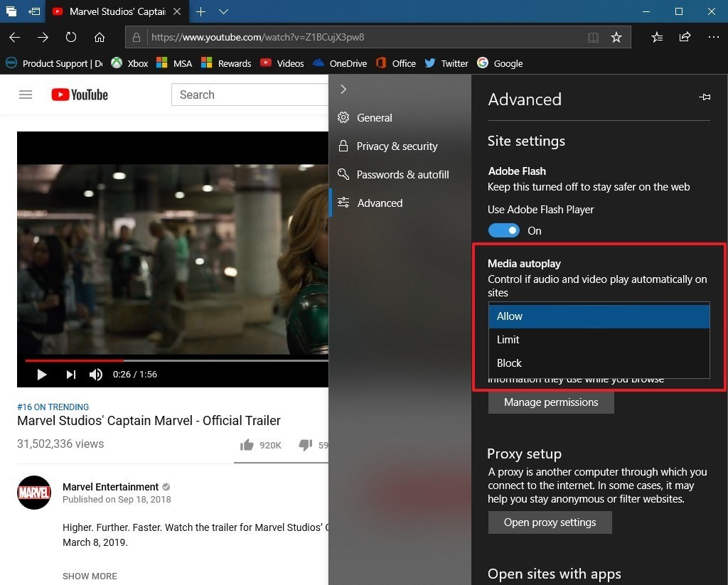Open the browser home page
Screen dimensions: 728x585
pos(100,37)
